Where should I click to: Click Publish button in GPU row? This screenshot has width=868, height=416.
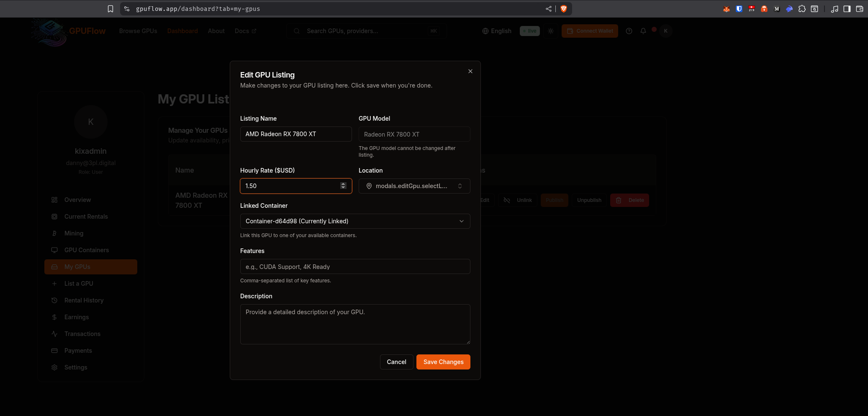(555, 200)
